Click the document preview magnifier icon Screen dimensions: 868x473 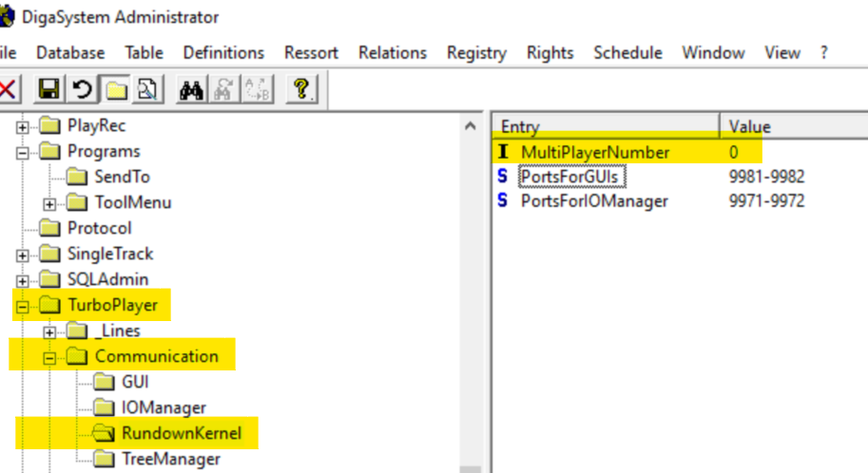point(147,90)
